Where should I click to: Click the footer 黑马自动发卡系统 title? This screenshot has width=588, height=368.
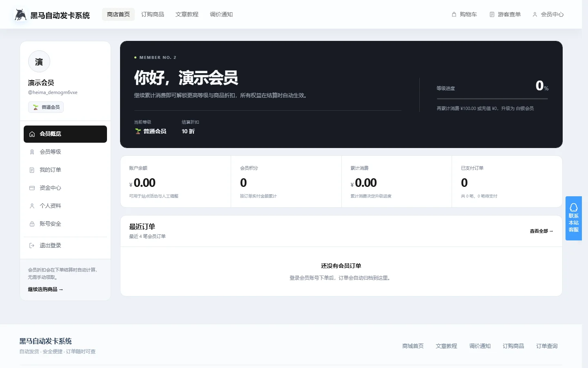(46, 341)
